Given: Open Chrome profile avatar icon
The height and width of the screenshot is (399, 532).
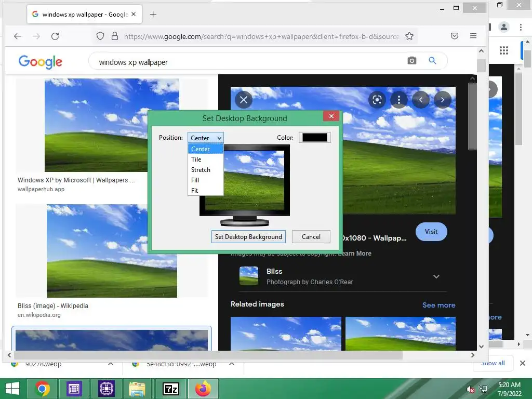Looking at the screenshot, I should point(504,27).
